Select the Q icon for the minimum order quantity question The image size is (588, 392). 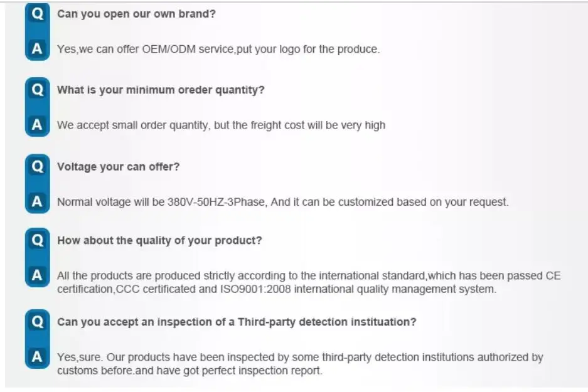pyautogui.click(x=37, y=90)
